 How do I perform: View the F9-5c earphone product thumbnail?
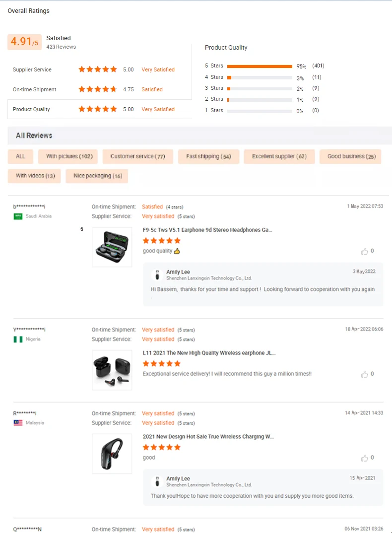[112, 247]
